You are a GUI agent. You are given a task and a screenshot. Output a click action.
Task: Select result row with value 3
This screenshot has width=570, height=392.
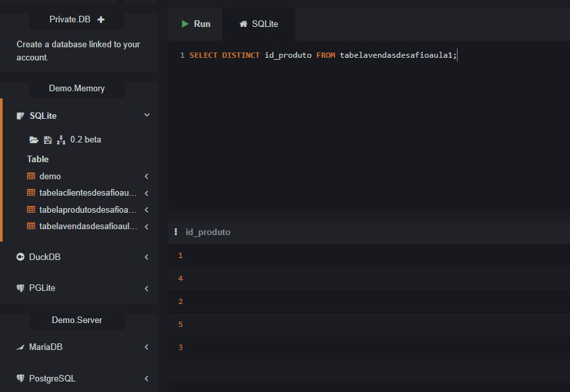click(x=369, y=347)
